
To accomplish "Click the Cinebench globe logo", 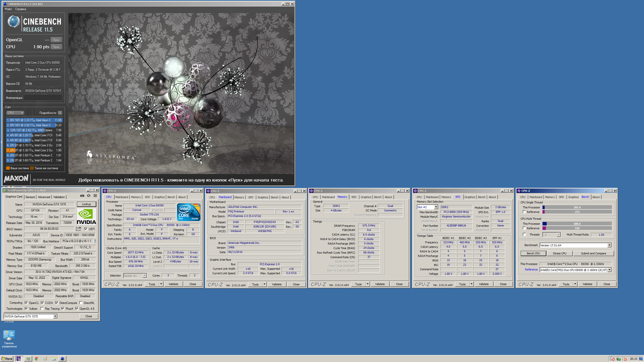I will pos(14,22).
